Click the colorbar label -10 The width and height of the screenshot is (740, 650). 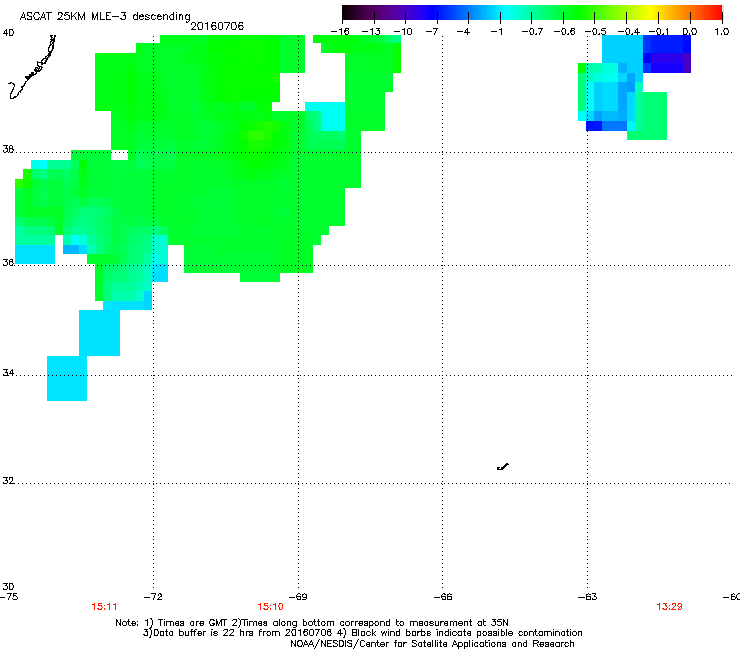point(403,32)
